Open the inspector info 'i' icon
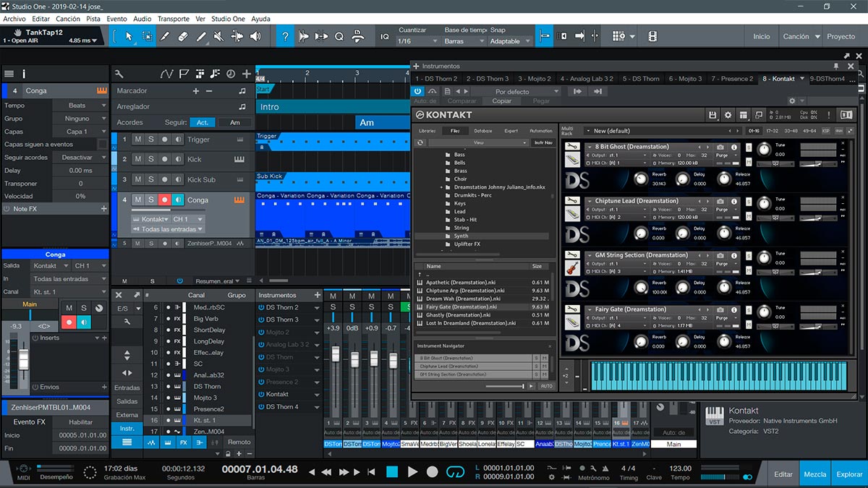The image size is (868, 488). click(24, 74)
